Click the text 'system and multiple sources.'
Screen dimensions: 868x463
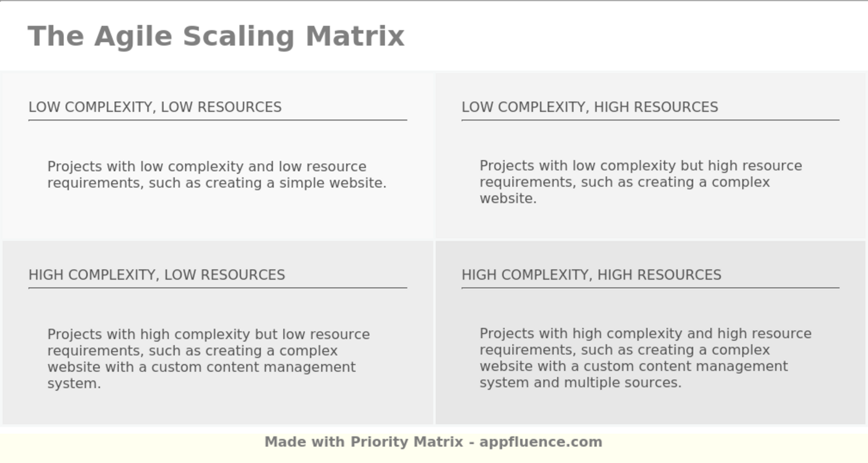(x=580, y=383)
